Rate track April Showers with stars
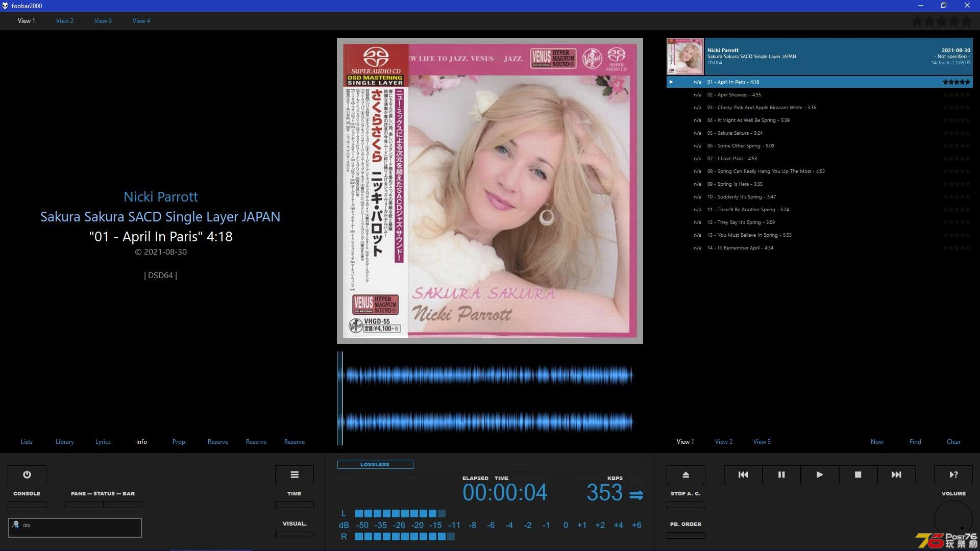Viewport: 980px width, 551px height. click(x=957, y=95)
